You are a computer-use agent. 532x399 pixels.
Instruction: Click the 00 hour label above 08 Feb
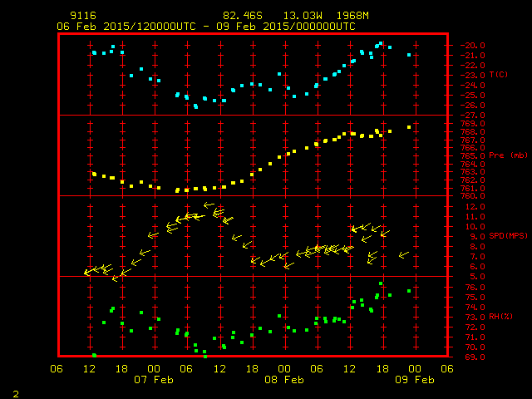coord(284,369)
